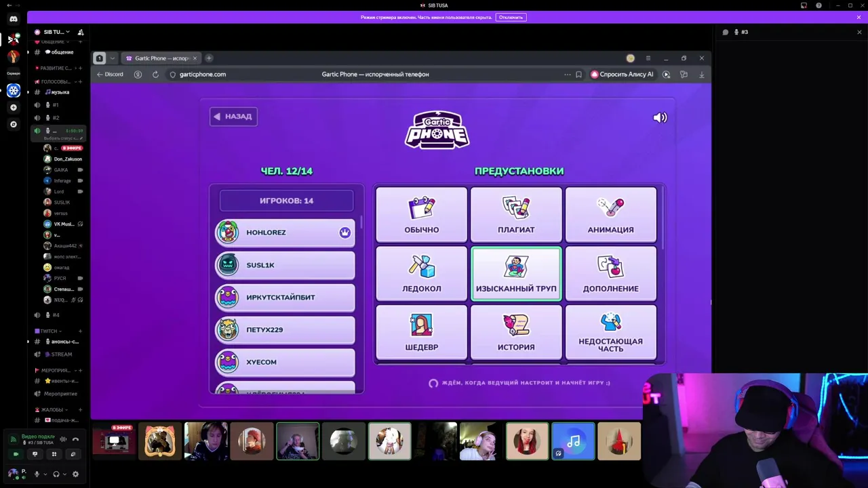This screenshot has width=868, height=488.
Task: Join the #2 voice channel
Action: click(x=59, y=118)
